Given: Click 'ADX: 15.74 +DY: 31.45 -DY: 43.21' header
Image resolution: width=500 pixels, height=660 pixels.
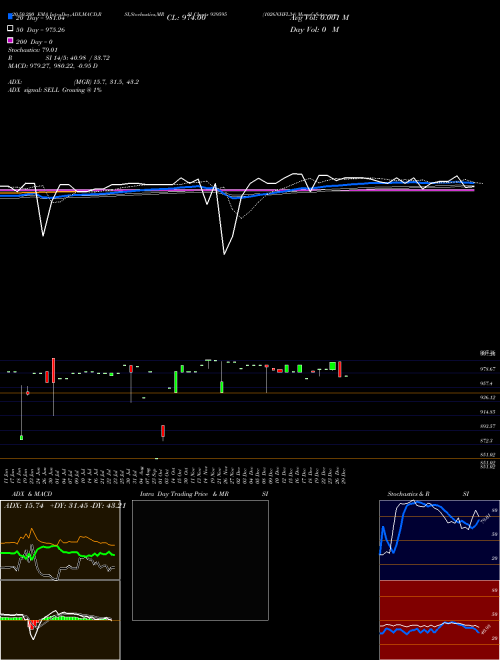Looking at the screenshot, I should 65,506.
